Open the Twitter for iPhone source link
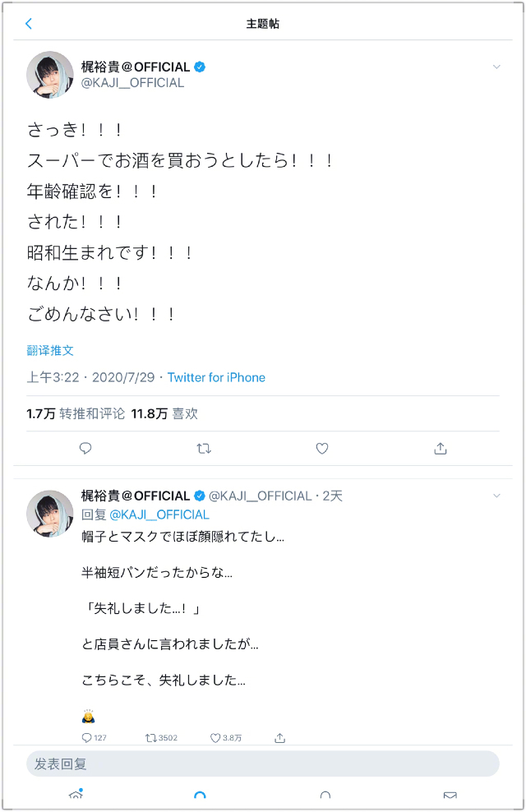The height and width of the screenshot is (812, 526). coord(216,378)
